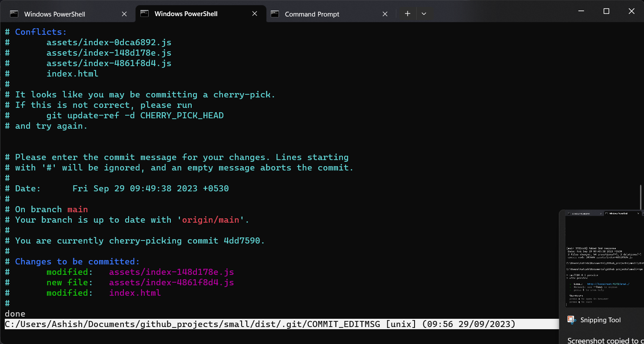Close the leftmost Windows PowerShell tab
Viewport: 644px width, 344px height.
(x=124, y=13)
